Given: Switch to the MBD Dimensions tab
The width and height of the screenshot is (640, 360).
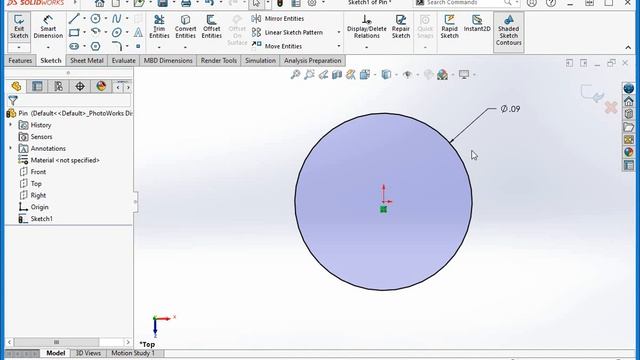Looking at the screenshot, I should (x=168, y=60).
